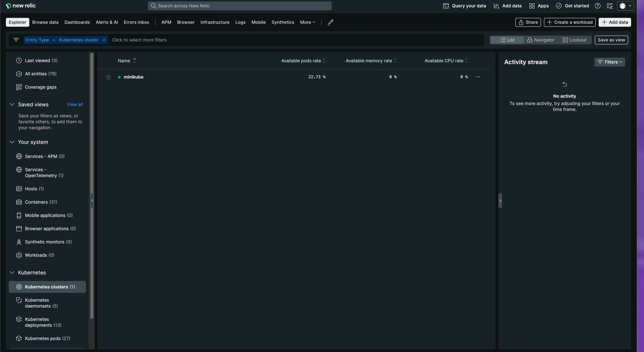Open Get started
The image size is (644, 352).
(572, 6)
